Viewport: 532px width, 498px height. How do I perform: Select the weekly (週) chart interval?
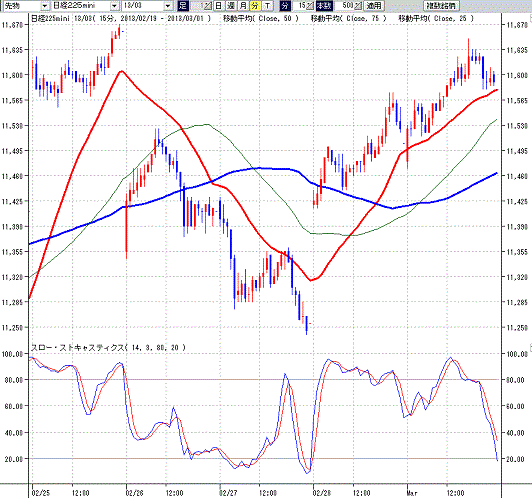[231, 5]
